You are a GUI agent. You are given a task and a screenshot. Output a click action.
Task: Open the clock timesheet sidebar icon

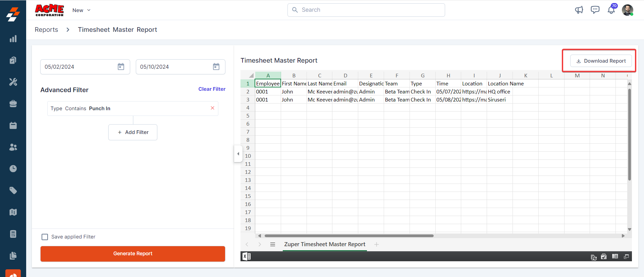13,169
